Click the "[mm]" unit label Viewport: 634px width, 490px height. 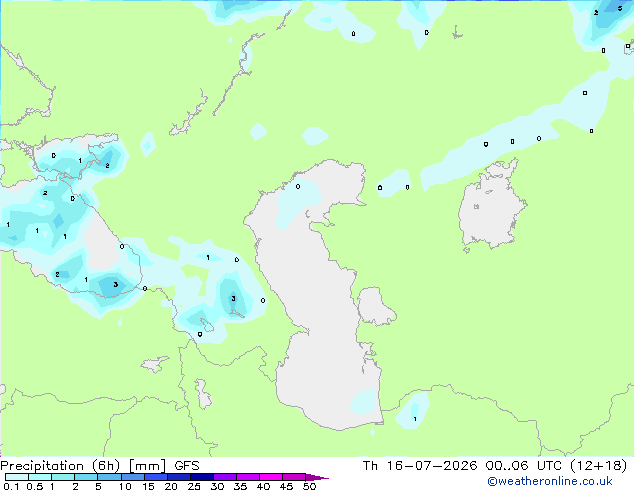tap(147, 466)
